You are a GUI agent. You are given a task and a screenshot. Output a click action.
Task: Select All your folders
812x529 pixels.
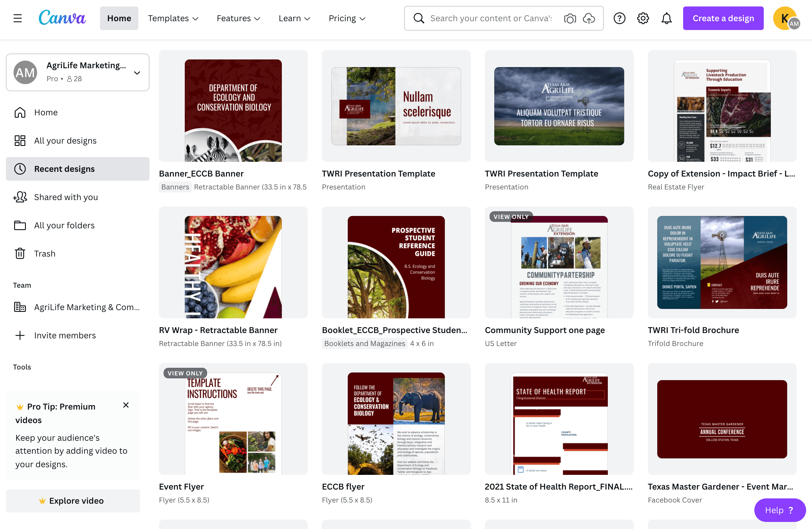[x=64, y=225]
